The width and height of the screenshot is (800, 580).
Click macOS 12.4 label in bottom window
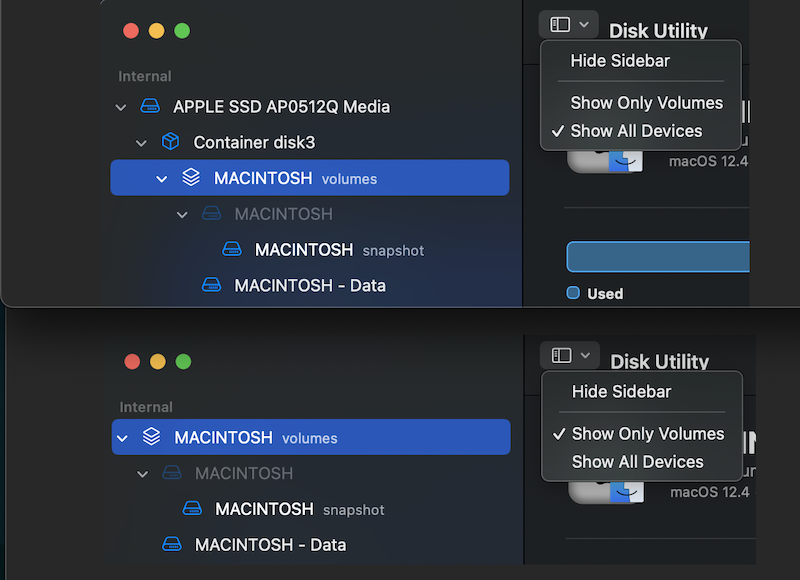pos(710,492)
